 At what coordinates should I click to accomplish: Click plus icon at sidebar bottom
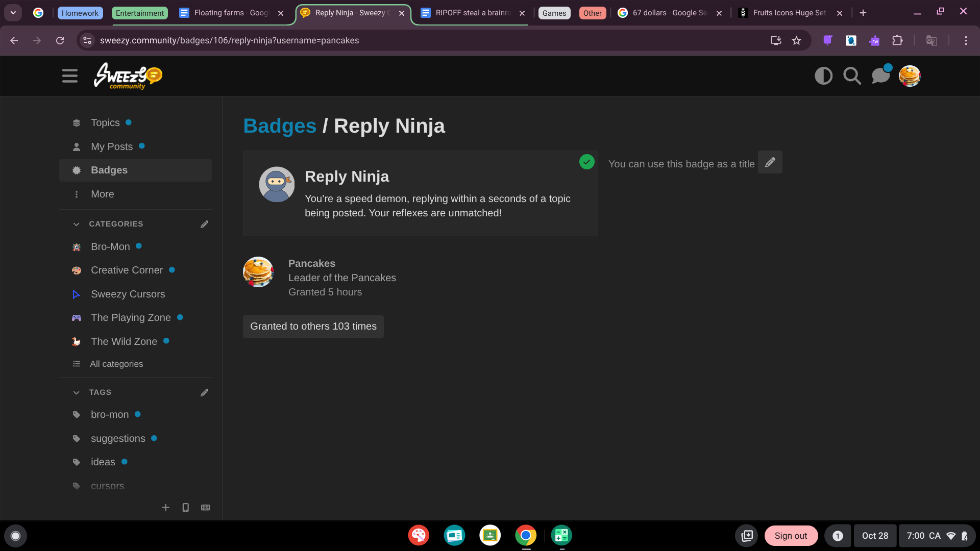(x=165, y=508)
